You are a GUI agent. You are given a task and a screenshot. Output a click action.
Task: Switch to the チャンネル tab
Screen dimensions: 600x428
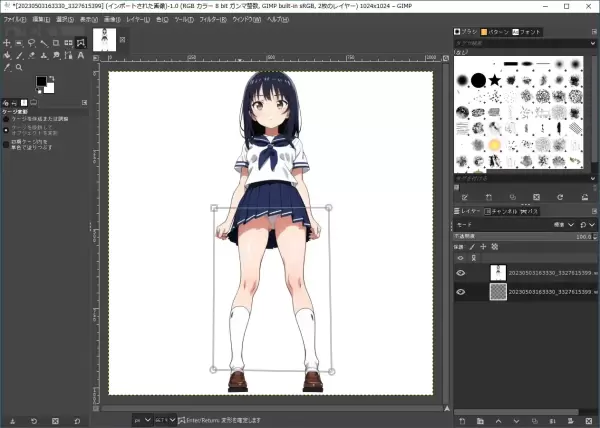coord(501,211)
